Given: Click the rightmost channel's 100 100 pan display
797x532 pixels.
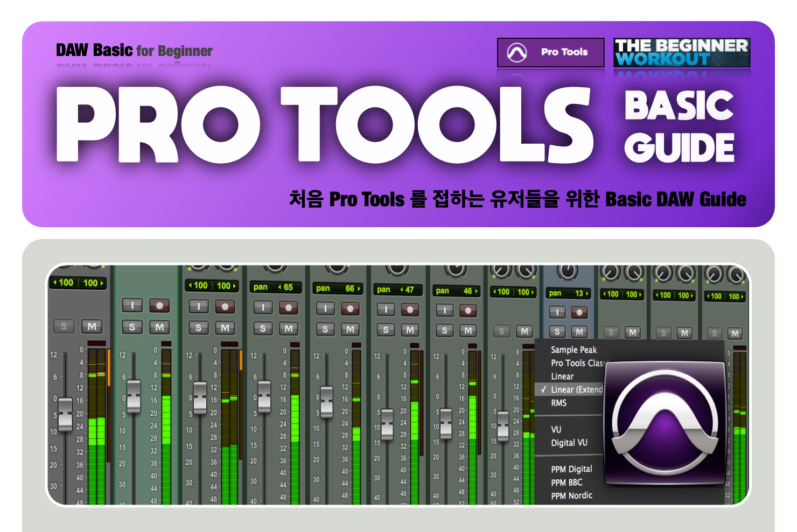Looking at the screenshot, I should pyautogui.click(x=726, y=296).
